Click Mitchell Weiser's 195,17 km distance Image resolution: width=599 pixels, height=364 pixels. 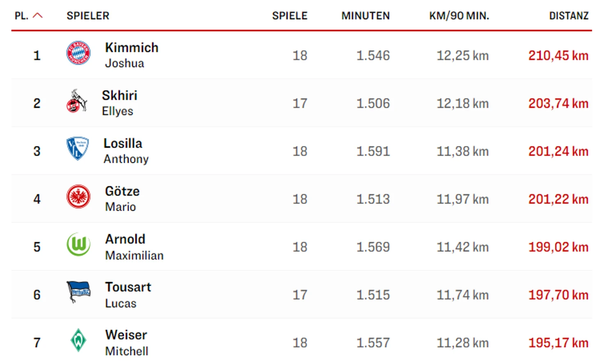[558, 343]
